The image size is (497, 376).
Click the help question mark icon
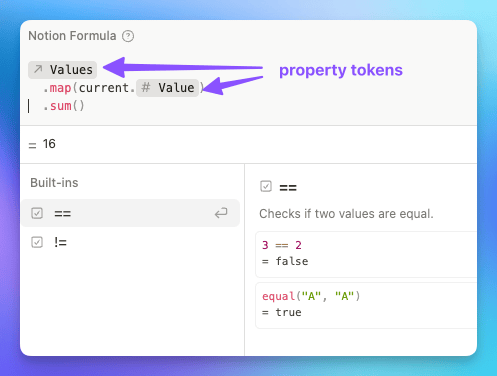(x=128, y=36)
